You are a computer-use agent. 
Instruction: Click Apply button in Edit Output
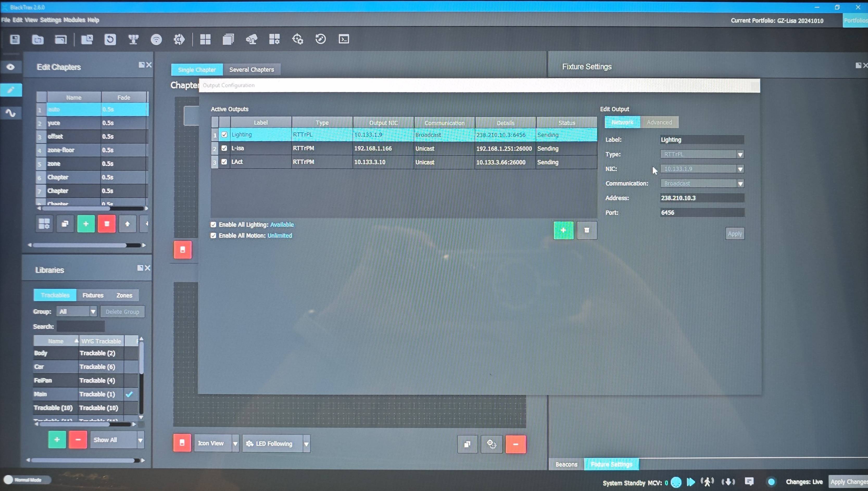click(x=734, y=234)
